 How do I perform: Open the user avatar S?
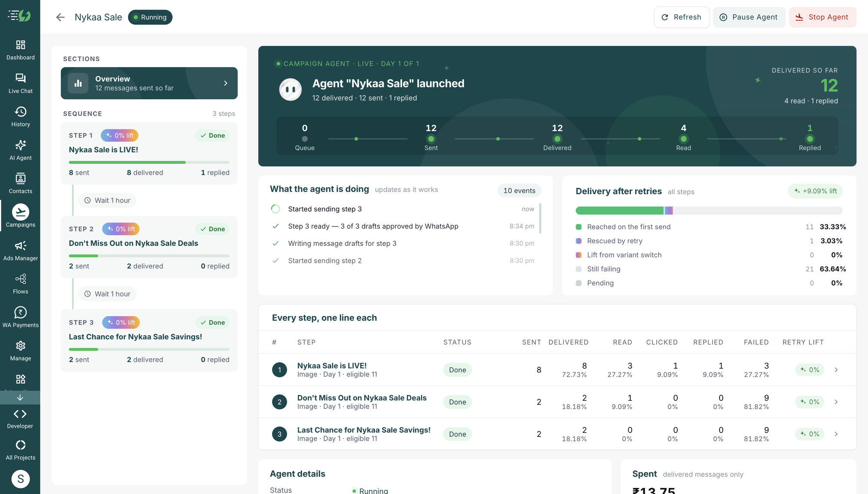click(x=20, y=479)
